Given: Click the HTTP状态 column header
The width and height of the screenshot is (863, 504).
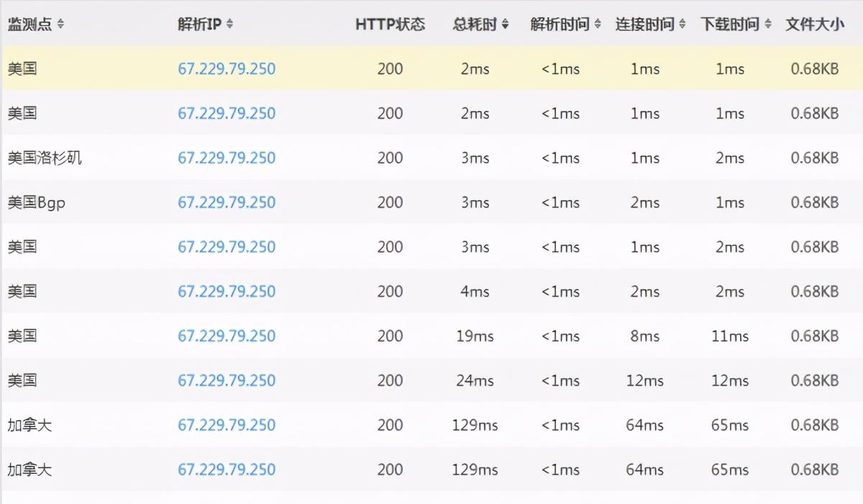Looking at the screenshot, I should click(x=390, y=24).
